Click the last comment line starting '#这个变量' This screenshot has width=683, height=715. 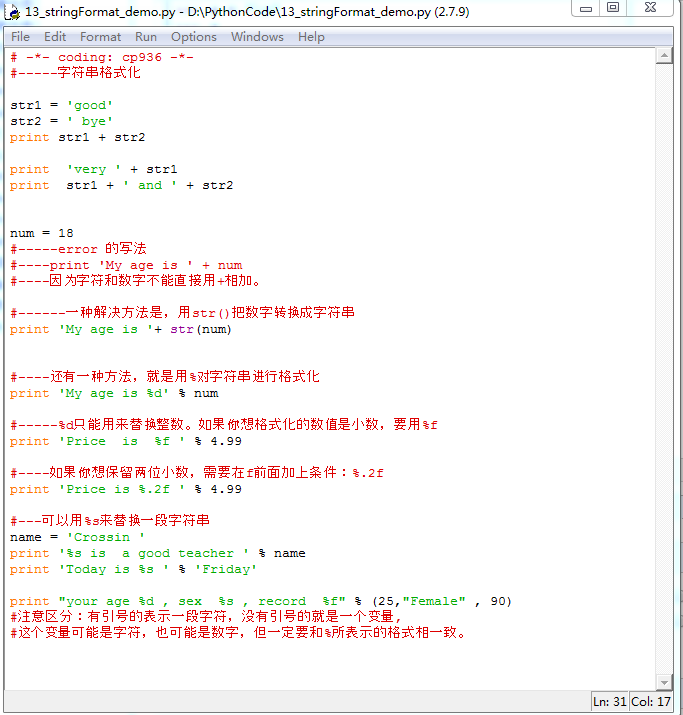(x=238, y=633)
